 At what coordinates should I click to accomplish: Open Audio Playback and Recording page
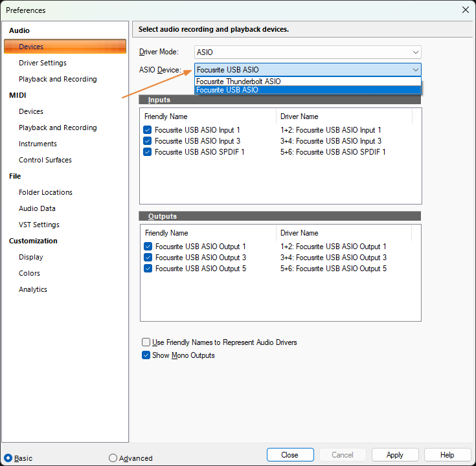[x=58, y=79]
